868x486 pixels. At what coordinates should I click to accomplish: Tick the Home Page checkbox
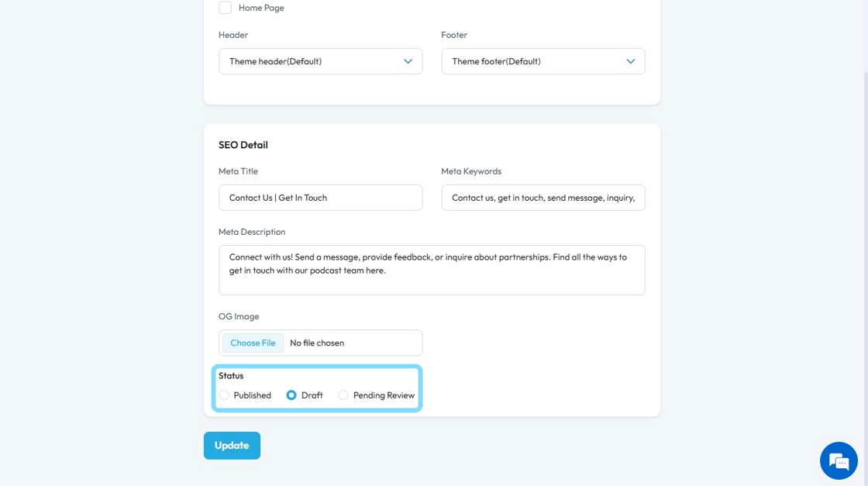pyautogui.click(x=226, y=8)
